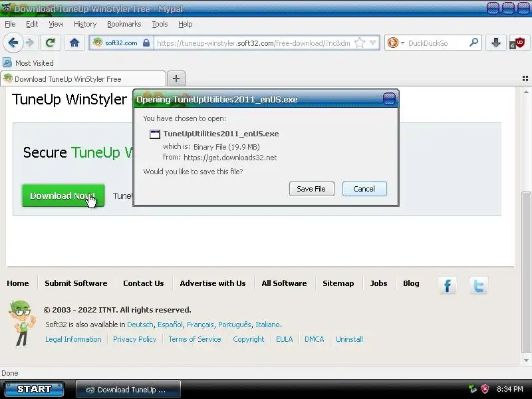Open the Advertise with Us link
Screen dimensions: 532x399
[213, 283]
